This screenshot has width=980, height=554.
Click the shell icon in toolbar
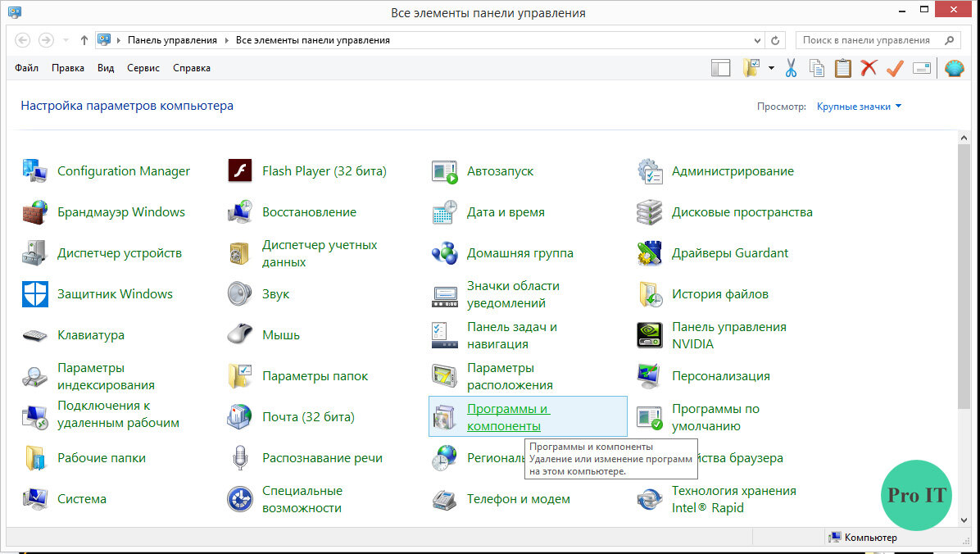(x=955, y=67)
